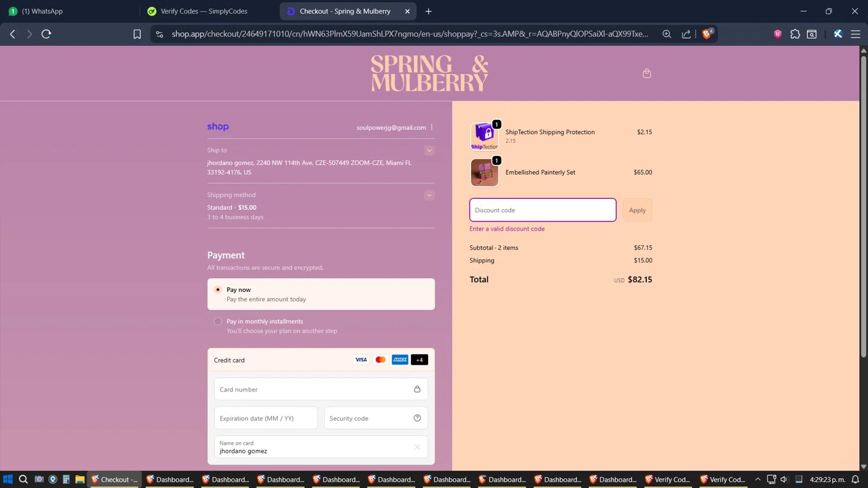Open the taskbar Calculator app

[x=66, y=479]
